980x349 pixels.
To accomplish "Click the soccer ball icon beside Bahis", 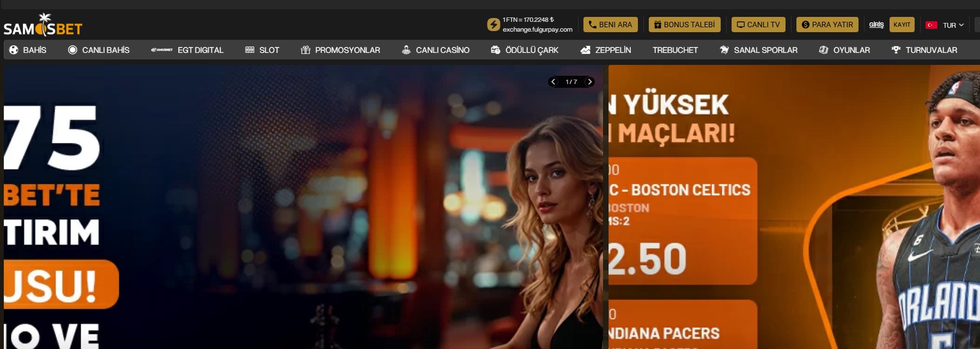I will pyautogui.click(x=14, y=50).
